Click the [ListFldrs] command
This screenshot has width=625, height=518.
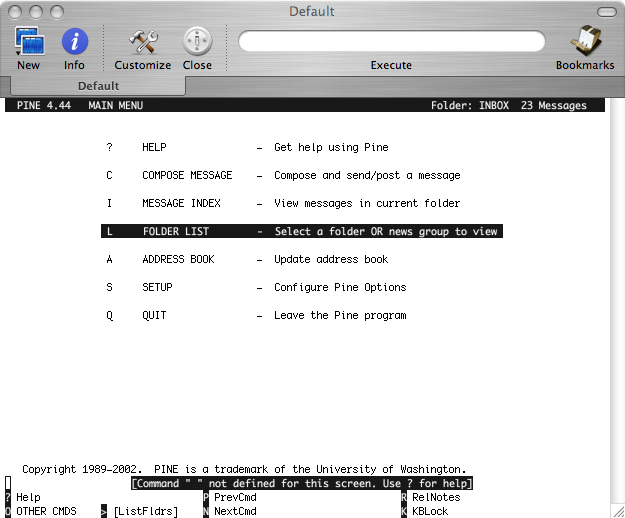(140, 511)
